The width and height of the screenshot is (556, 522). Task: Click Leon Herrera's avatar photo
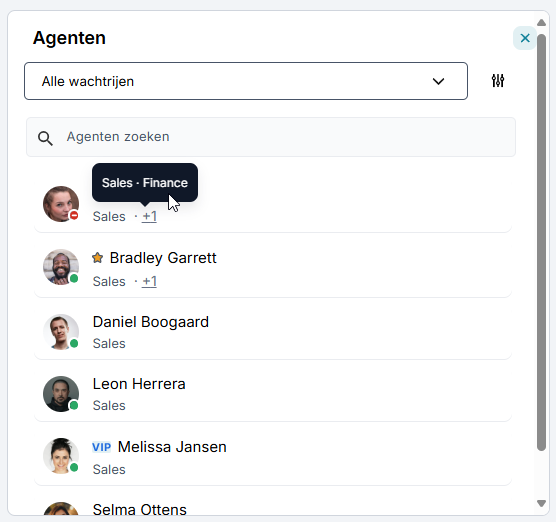61,394
